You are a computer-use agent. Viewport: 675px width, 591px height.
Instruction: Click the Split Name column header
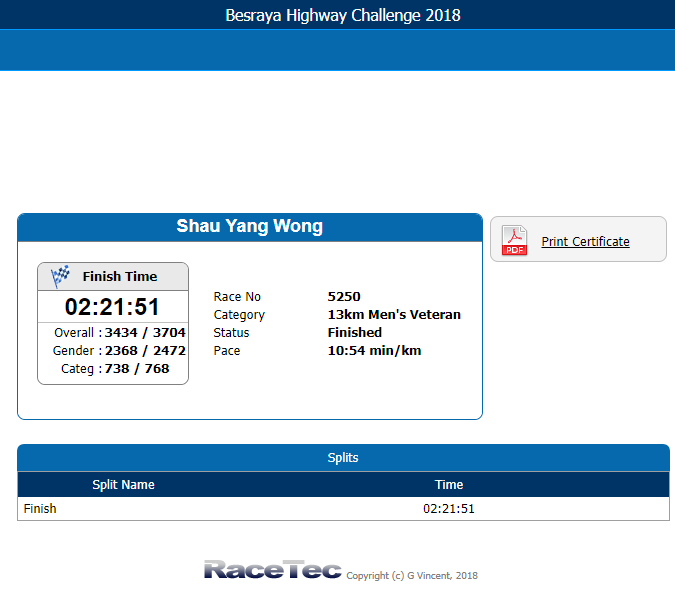124,485
